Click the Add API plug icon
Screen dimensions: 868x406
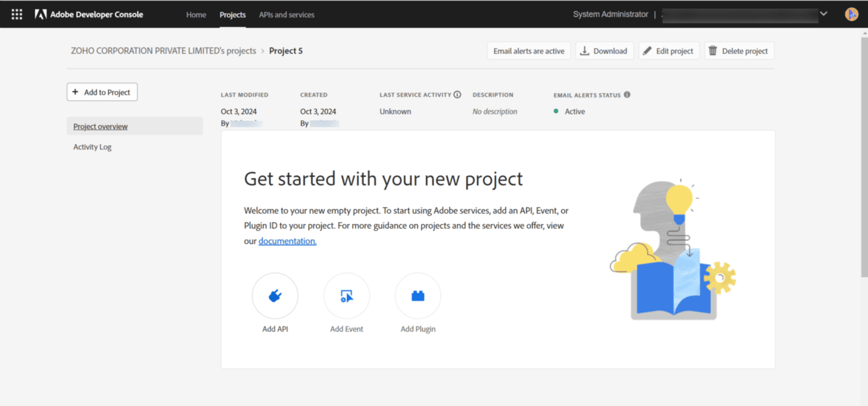(275, 296)
